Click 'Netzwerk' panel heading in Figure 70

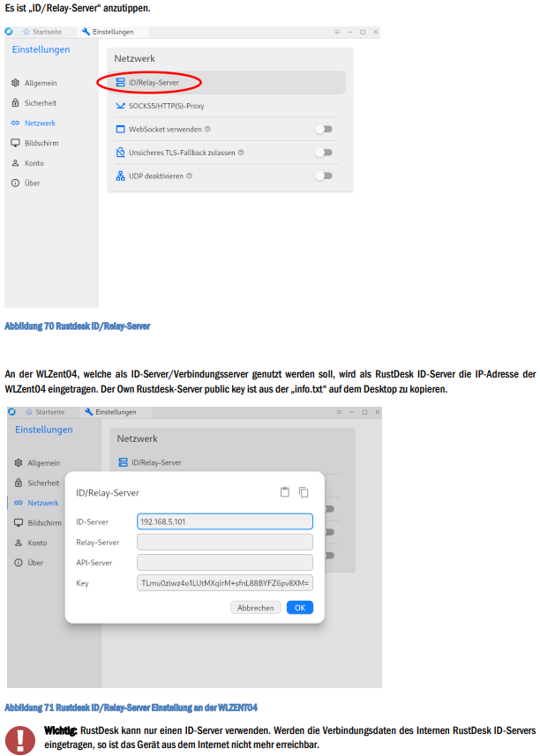click(x=134, y=58)
